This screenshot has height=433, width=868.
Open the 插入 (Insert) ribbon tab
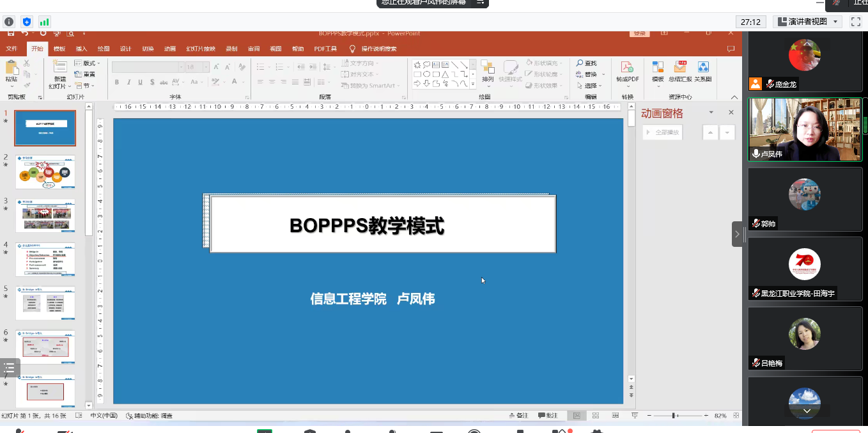[x=81, y=49]
